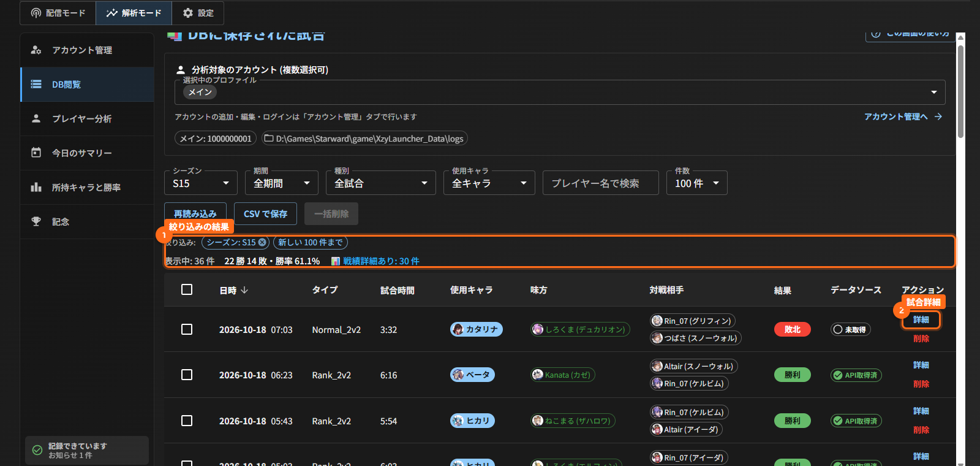The height and width of the screenshot is (466, 980).
Task: Open 詳細 for the 07:03 match
Action: pyautogui.click(x=921, y=320)
